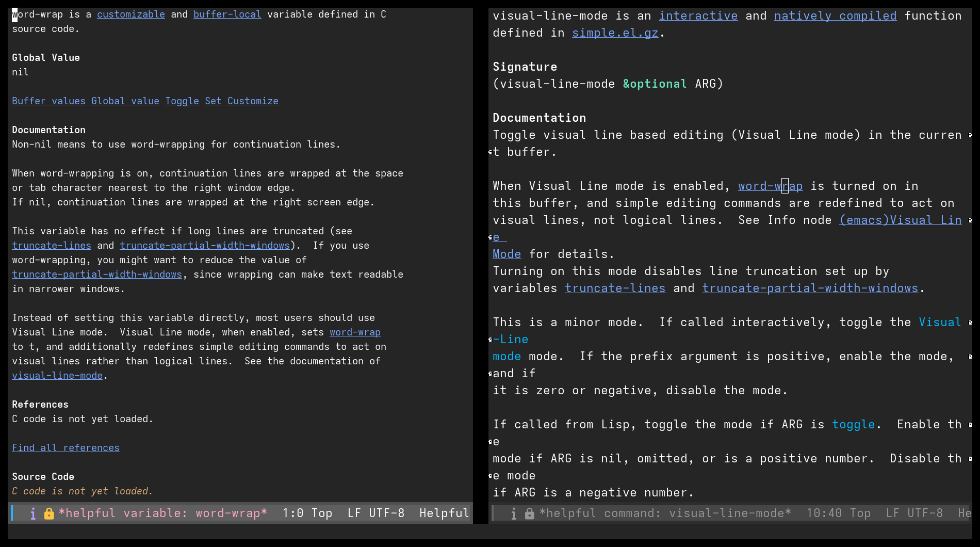Click LF UTF-8 encoding in right modeline
The width and height of the screenshot is (980, 547).
coord(914,513)
